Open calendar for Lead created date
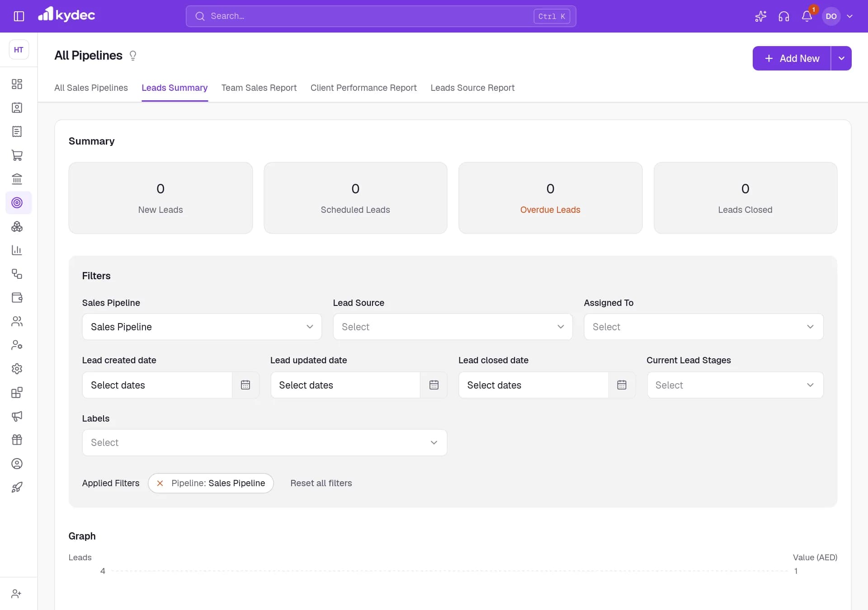This screenshot has height=610, width=868. pyautogui.click(x=245, y=385)
